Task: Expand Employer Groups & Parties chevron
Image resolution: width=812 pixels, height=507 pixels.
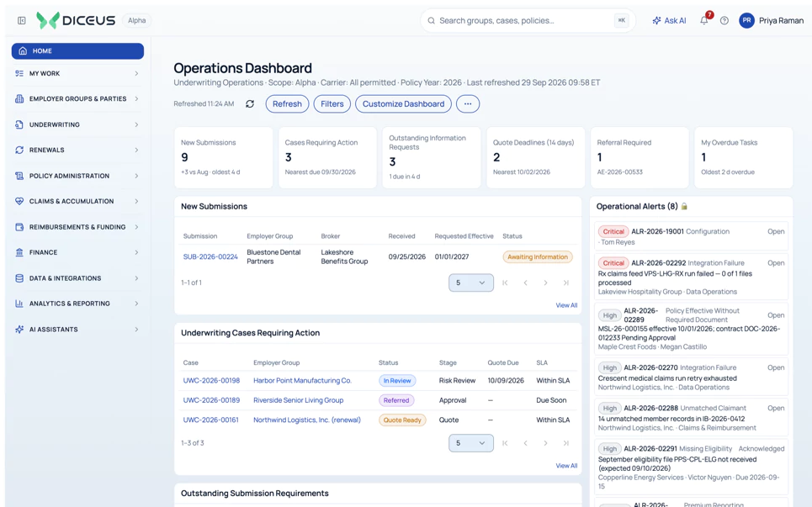Action: point(136,99)
